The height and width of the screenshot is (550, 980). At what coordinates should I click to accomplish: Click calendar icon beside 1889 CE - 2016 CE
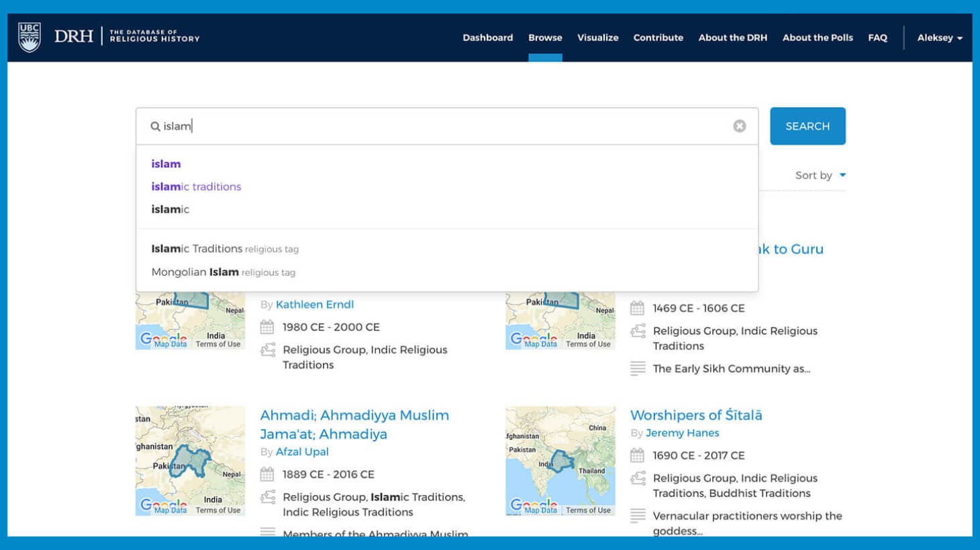pos(267,474)
